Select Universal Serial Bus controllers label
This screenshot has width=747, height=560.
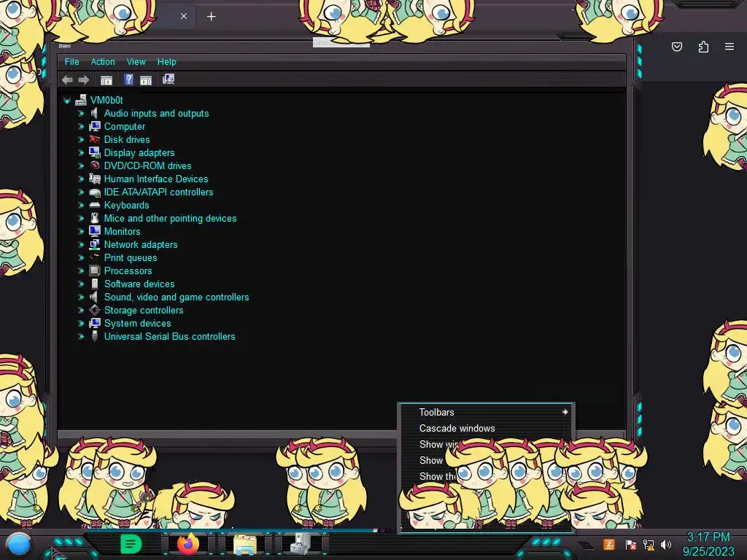169,336
